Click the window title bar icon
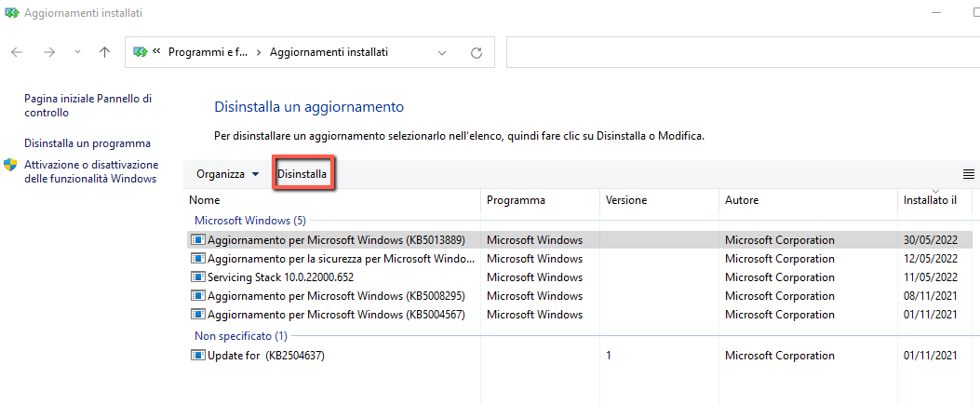This screenshot has height=405, width=980. pyautogui.click(x=12, y=12)
